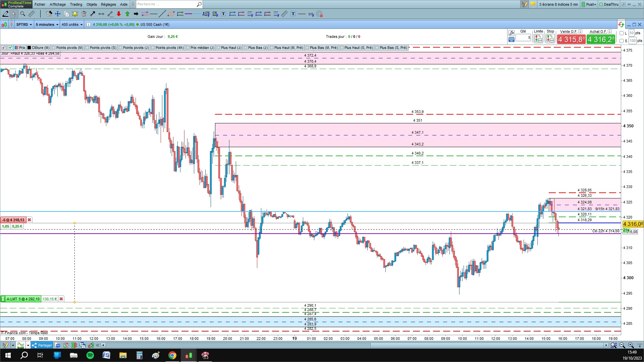This screenshot has height=362, width=644.
Task: Enable the Prix médian (J) checkbox
Action: (188, 48)
